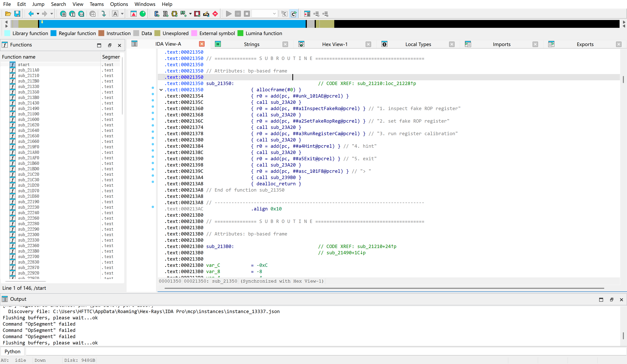Click the red brackets add icon
This screenshot has height=364, width=627.
coord(197,14)
